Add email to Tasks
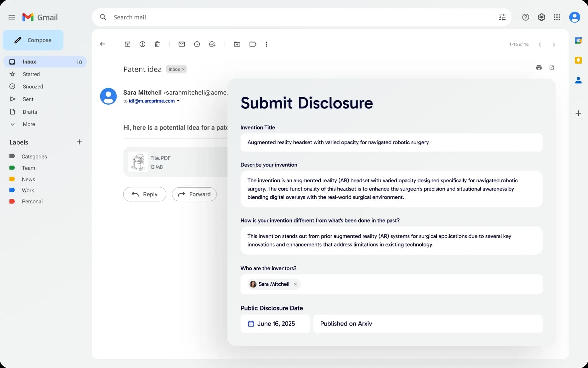This screenshot has width=588, height=368. coord(212,44)
